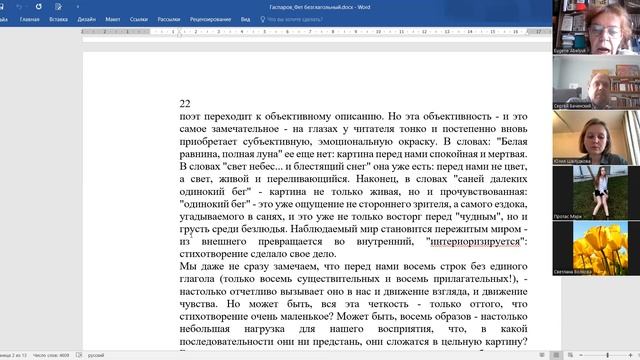Viewport: 640px width, 360px height.
Task: Switch to Read Mode view icon
Action: pos(542,355)
